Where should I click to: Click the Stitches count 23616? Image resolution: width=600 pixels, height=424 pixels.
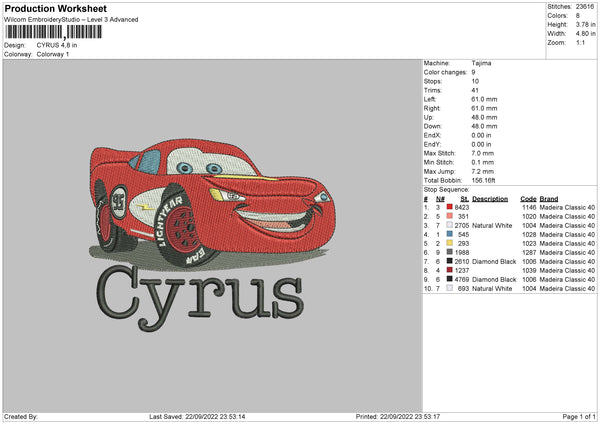coord(584,9)
